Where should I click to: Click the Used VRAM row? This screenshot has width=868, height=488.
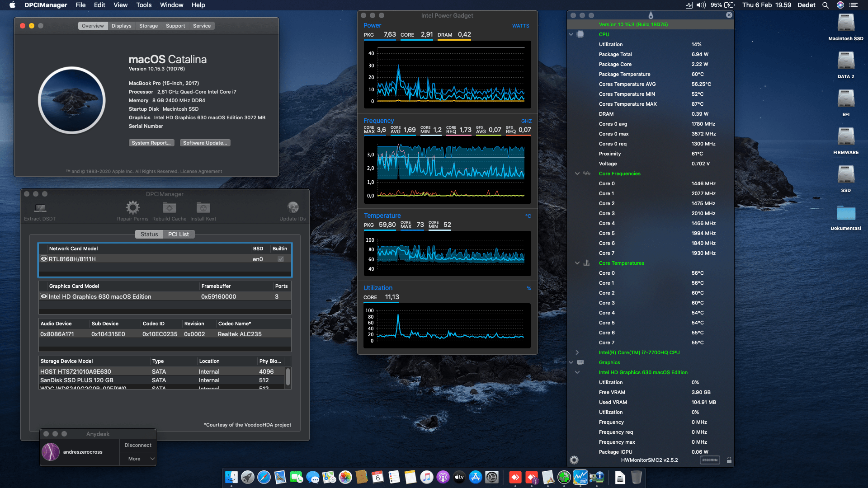(x=651, y=402)
